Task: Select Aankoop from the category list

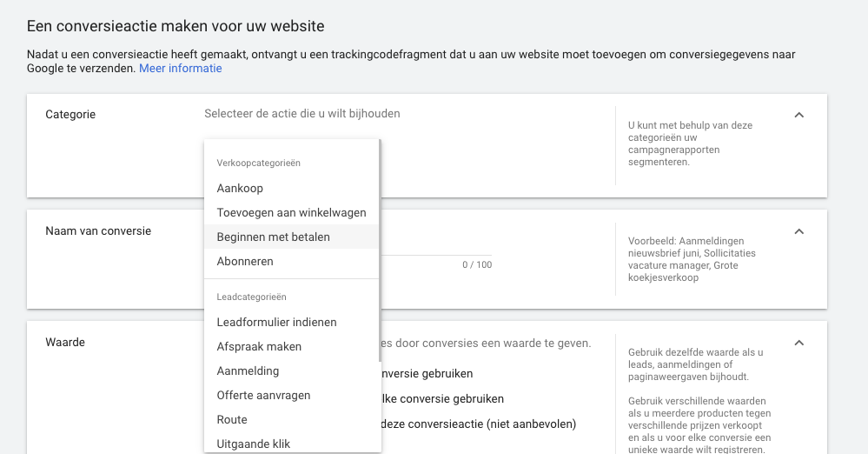Action: (240, 188)
